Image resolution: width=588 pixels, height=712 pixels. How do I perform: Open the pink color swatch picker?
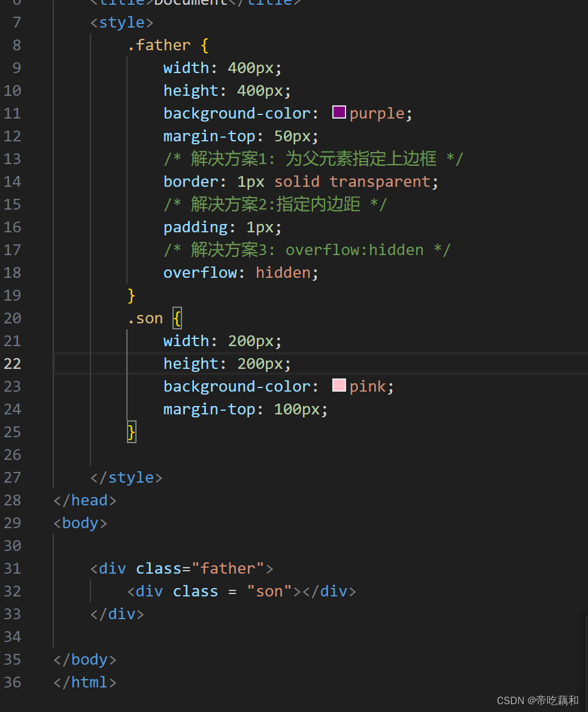(x=339, y=386)
